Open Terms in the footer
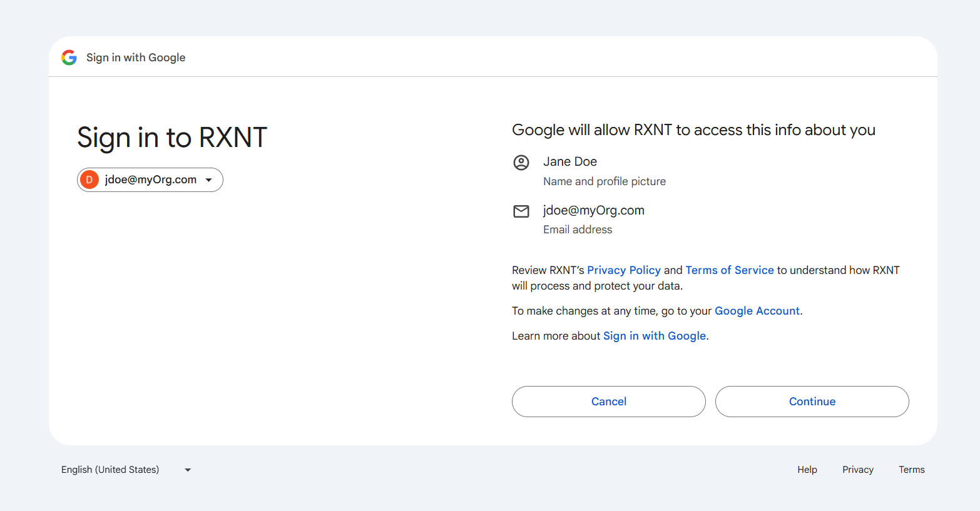980x511 pixels. 911,470
